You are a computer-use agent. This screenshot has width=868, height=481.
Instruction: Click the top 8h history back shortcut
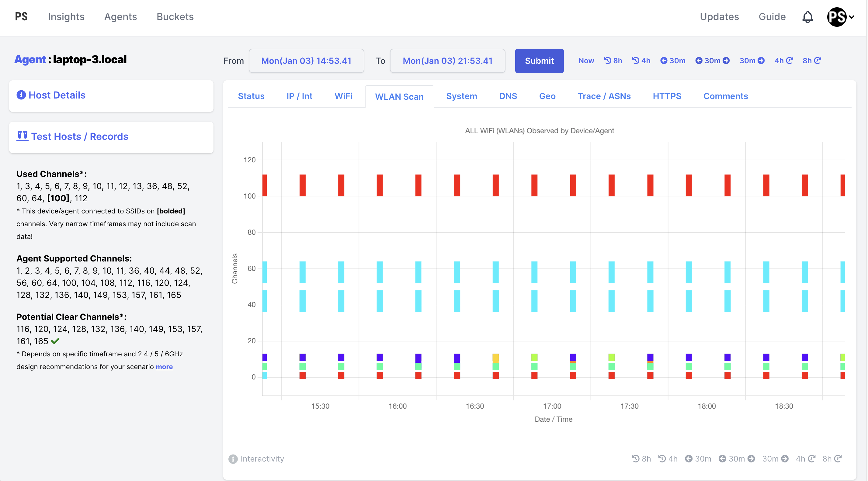tap(613, 61)
